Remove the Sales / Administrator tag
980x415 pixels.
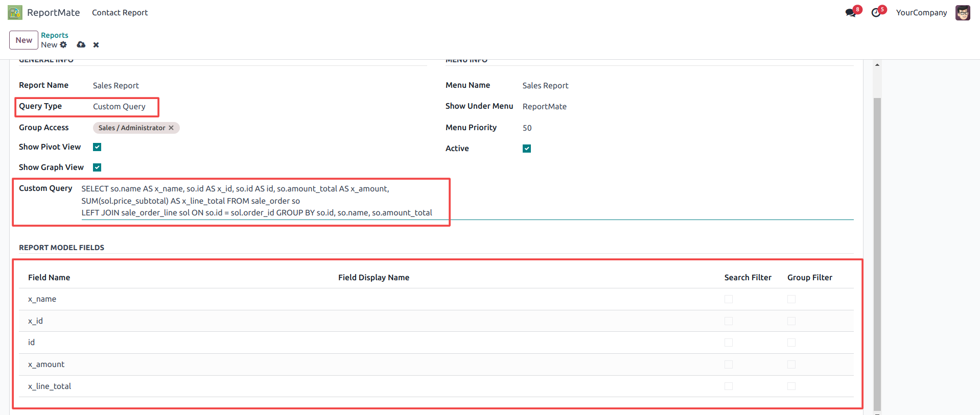coord(171,128)
